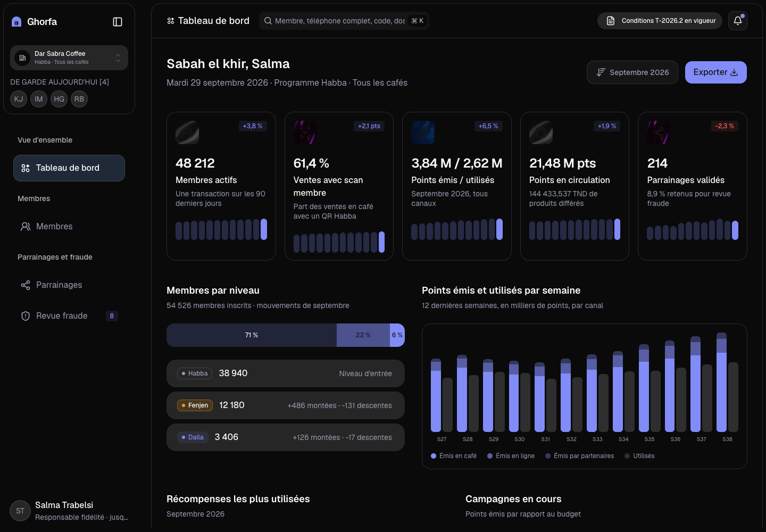Open Tableau de bord in sidebar
This screenshot has height=532, width=766.
coord(69,168)
